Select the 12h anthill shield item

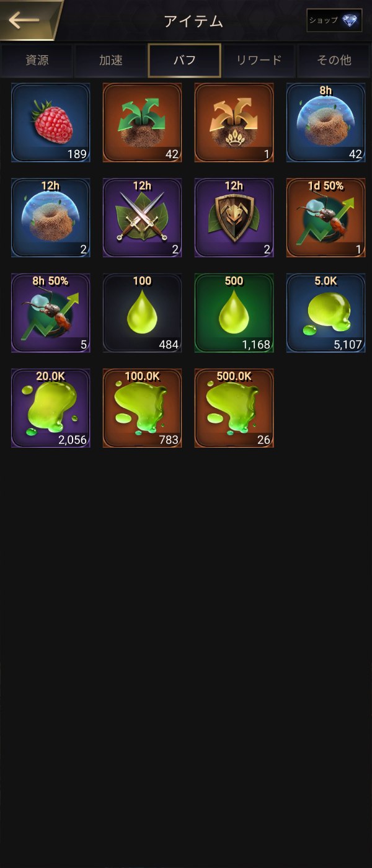51,218
